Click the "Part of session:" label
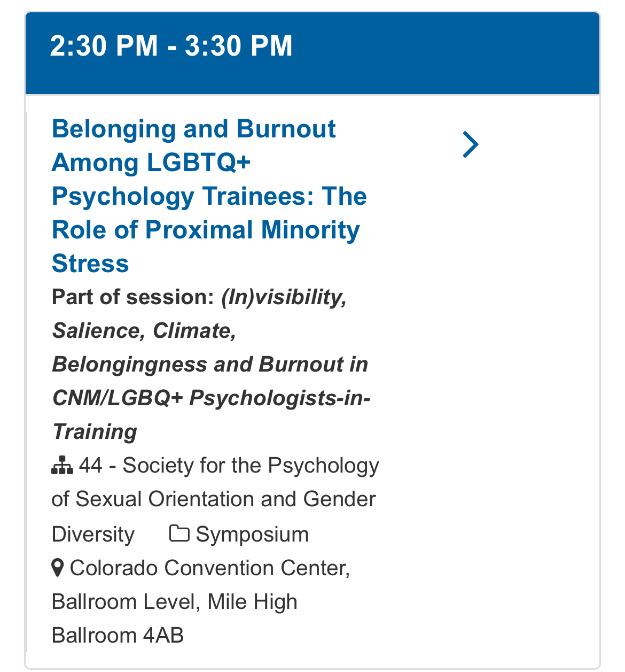 pos(132,297)
